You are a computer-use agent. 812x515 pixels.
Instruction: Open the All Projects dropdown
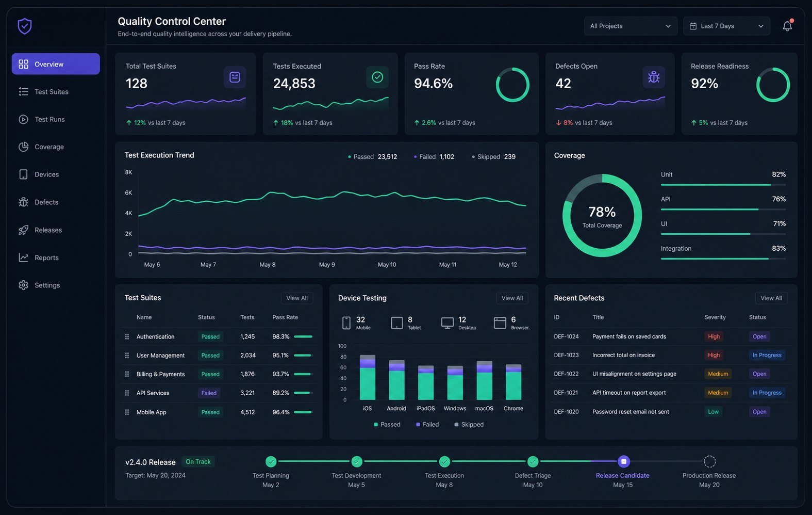pos(631,26)
